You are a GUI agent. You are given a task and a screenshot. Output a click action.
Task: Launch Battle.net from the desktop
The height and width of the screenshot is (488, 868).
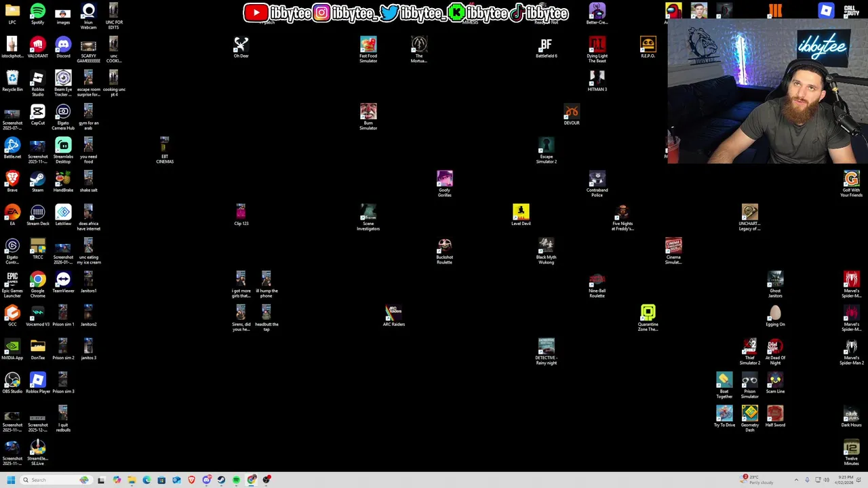[12, 148]
